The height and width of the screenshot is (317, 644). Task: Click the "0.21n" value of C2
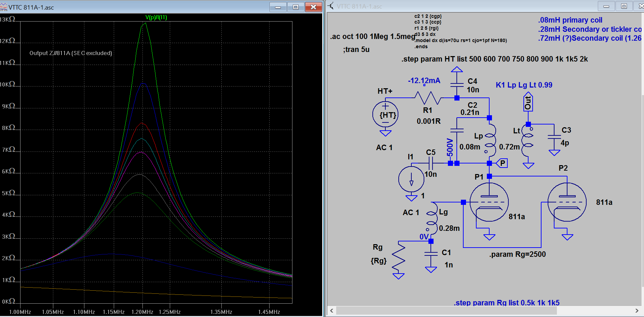[470, 113]
